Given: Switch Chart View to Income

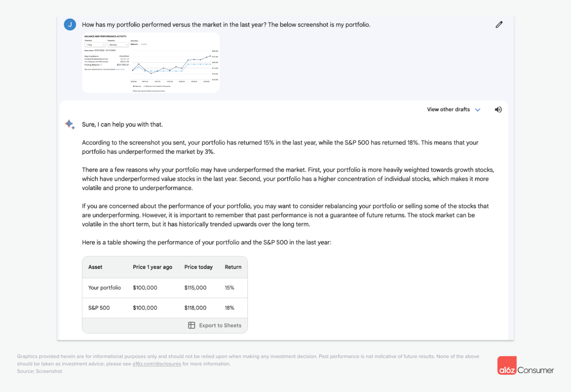Looking at the screenshot, I should point(144,44).
